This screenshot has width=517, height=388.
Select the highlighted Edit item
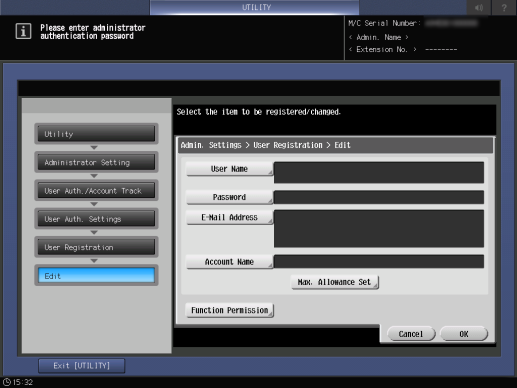point(96,276)
